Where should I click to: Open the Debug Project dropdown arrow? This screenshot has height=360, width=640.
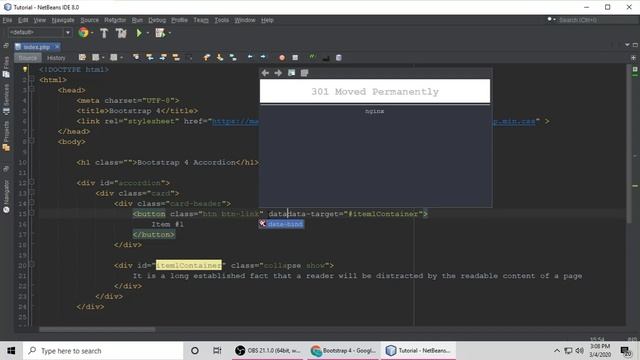pyautogui.click(x=170, y=33)
